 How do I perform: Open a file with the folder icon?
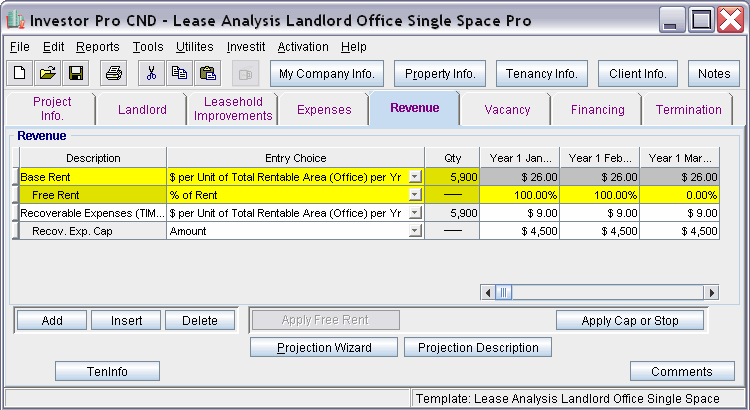click(47, 73)
